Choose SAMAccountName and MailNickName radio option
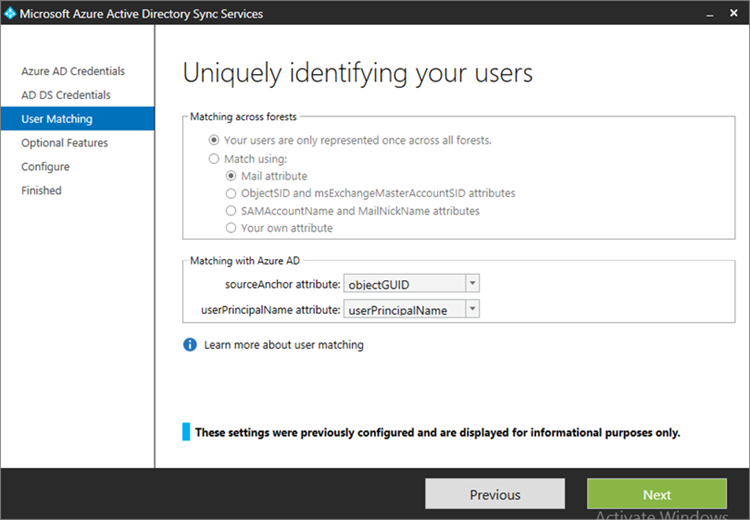Viewport: 750px width, 520px height. click(231, 211)
